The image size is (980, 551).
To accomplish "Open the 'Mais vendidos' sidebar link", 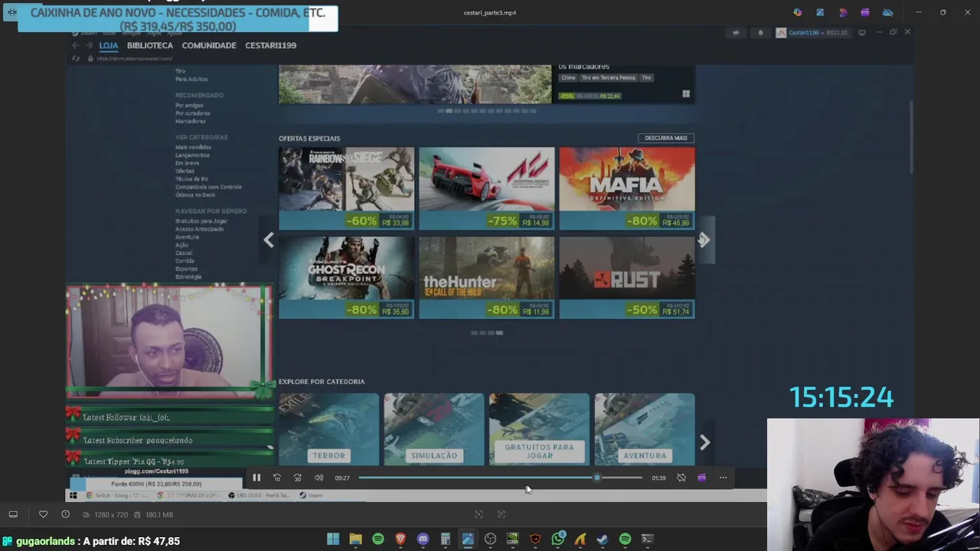I will click(x=193, y=147).
